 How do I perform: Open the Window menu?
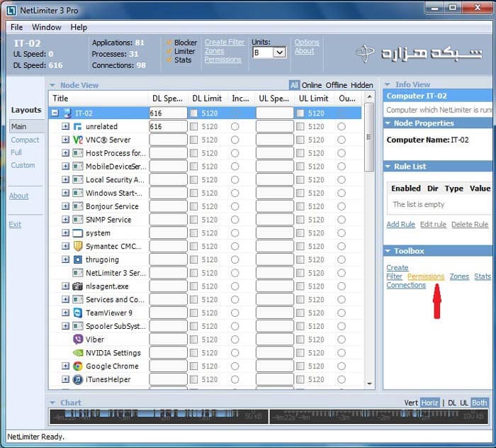47,27
